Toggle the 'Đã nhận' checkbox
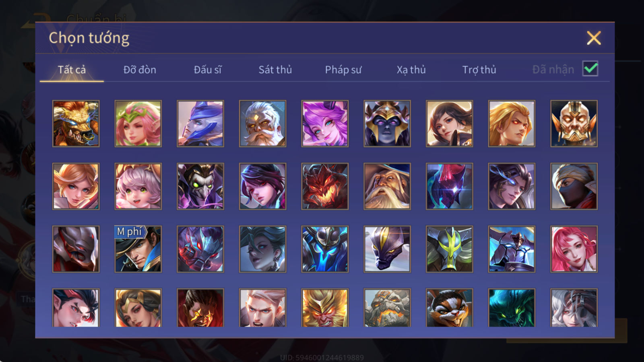The height and width of the screenshot is (362, 644). (590, 69)
